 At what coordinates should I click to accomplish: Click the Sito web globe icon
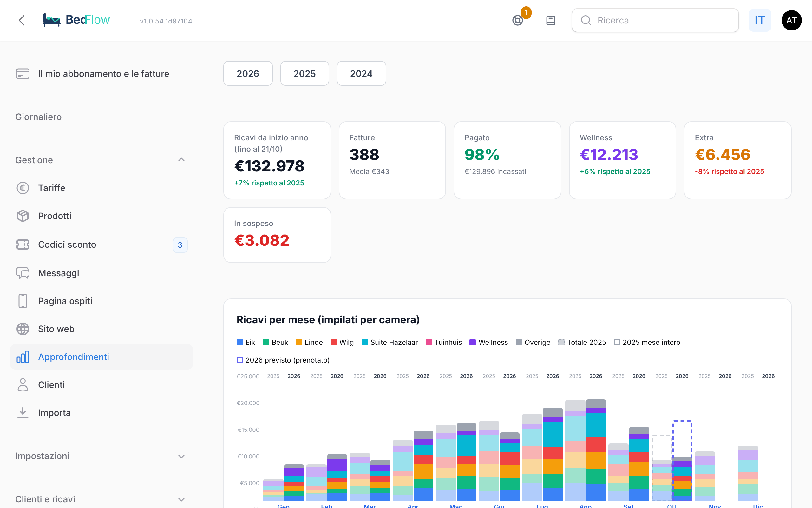tap(23, 329)
